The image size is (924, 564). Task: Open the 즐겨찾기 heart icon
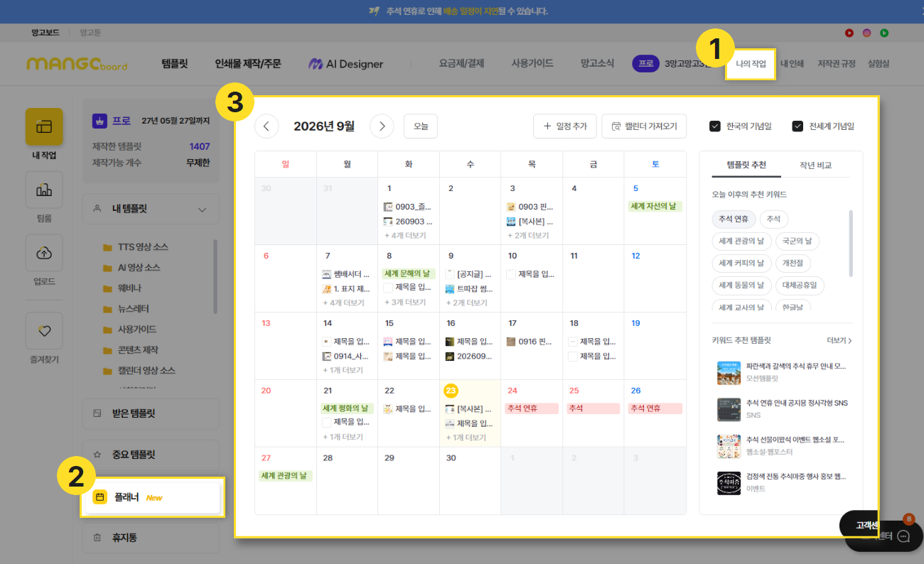[44, 331]
